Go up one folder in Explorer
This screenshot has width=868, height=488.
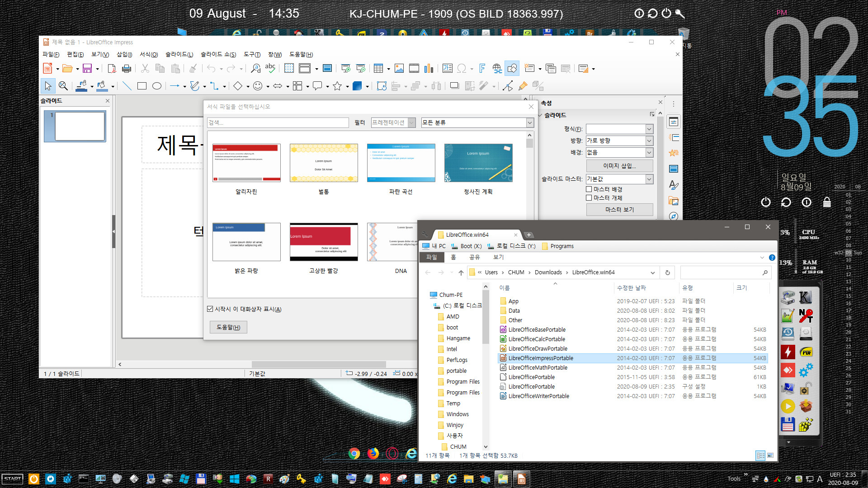coord(461,272)
